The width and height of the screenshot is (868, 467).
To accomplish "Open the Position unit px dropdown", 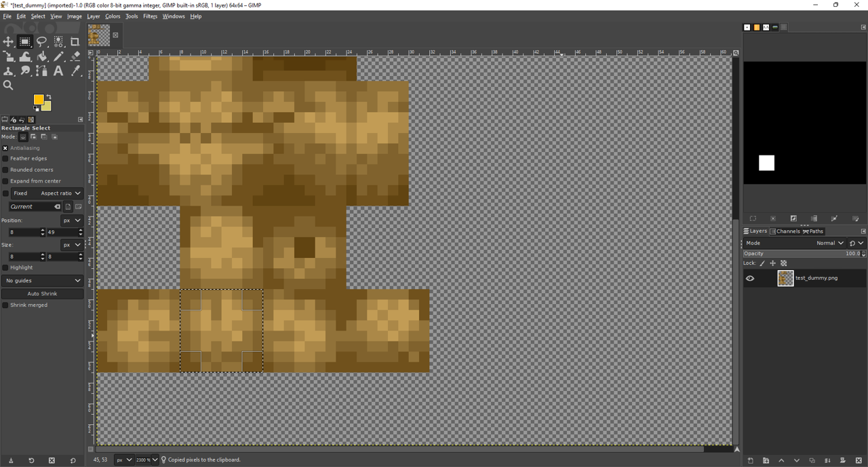I will pos(71,221).
